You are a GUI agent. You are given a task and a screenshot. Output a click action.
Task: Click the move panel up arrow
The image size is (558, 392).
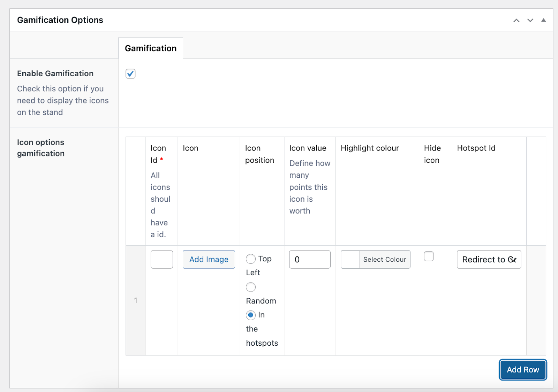click(516, 21)
